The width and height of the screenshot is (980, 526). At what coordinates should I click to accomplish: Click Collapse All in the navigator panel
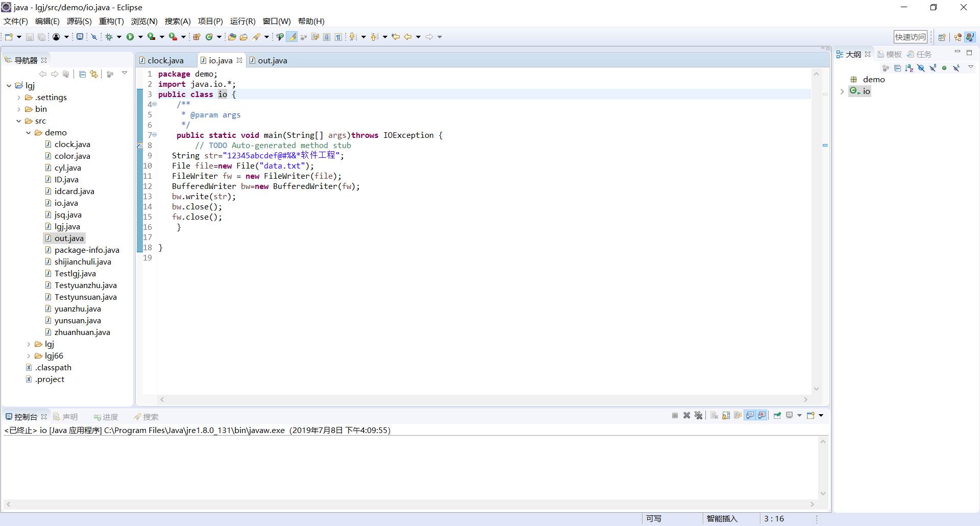tap(82, 74)
